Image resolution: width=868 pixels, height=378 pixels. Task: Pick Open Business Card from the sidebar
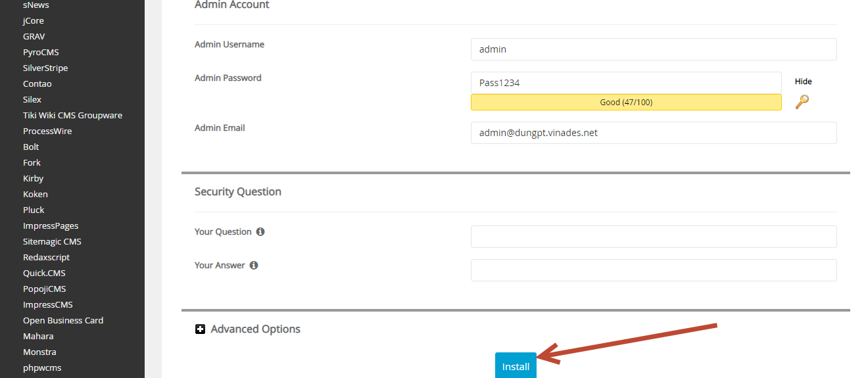point(63,321)
